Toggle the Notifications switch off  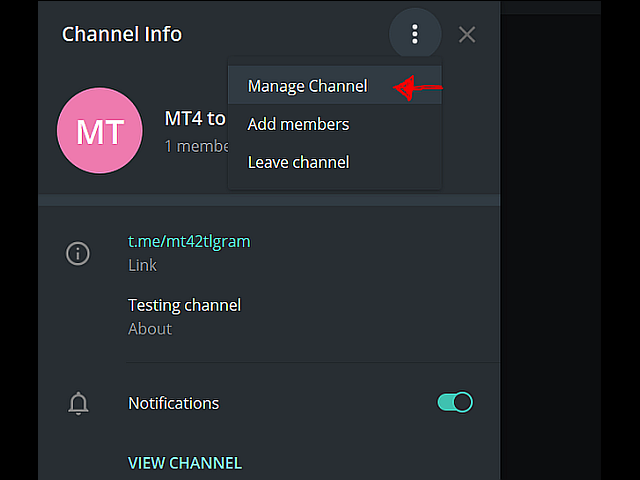tap(455, 402)
